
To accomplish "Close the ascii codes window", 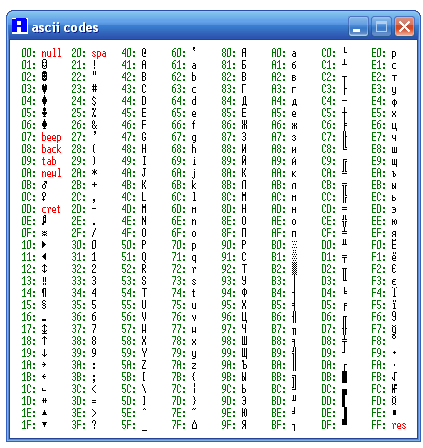I will pos(404,26).
